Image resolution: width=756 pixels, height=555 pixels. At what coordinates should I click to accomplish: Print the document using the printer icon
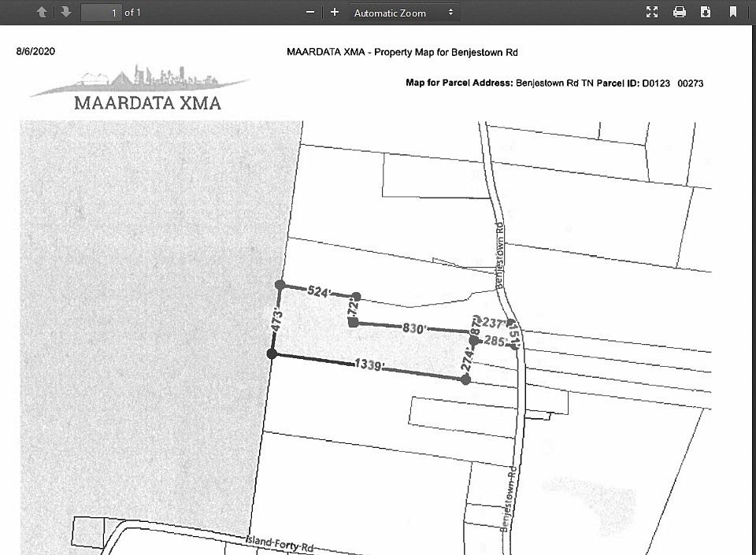679,13
